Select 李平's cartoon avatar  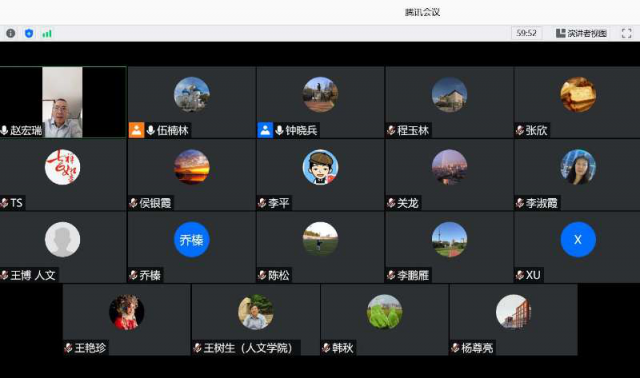tap(320, 167)
